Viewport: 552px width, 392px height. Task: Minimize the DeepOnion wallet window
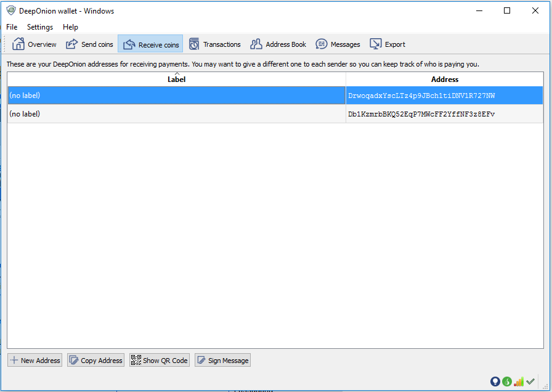[479, 10]
